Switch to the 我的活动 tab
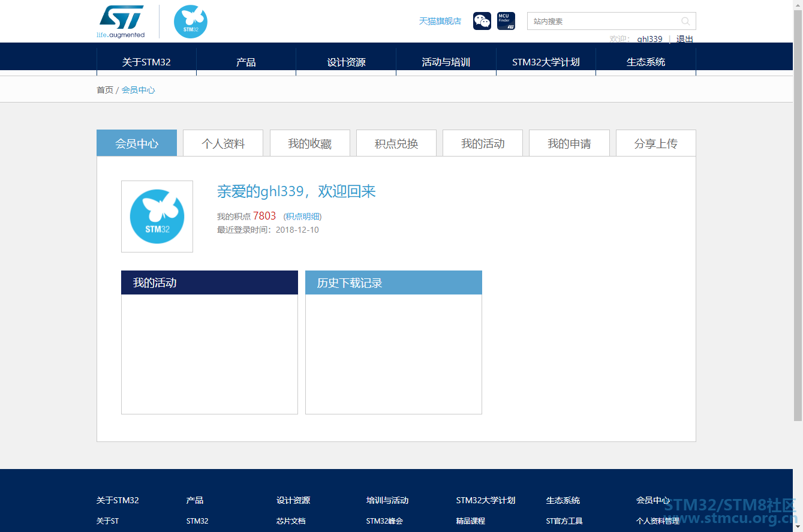Screen dimensions: 803x532 (483, 143)
